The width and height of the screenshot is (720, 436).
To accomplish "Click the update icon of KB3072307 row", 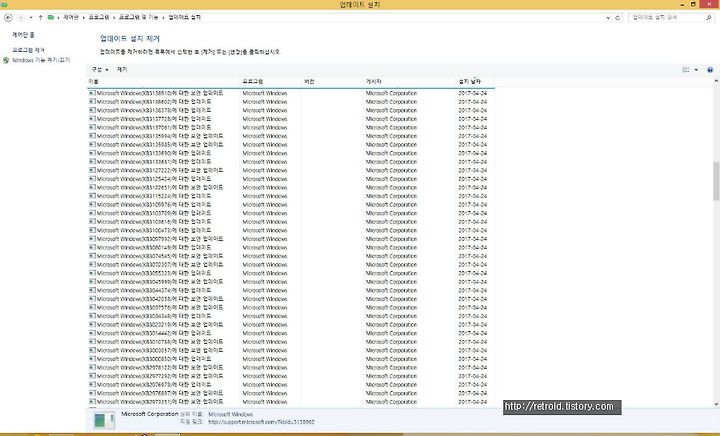I will 92,264.
